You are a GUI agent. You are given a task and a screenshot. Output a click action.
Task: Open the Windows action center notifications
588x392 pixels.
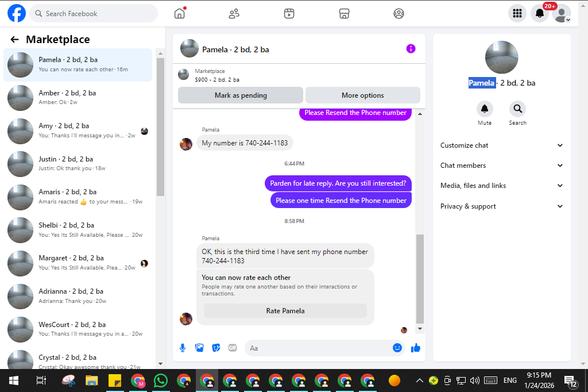point(571,381)
